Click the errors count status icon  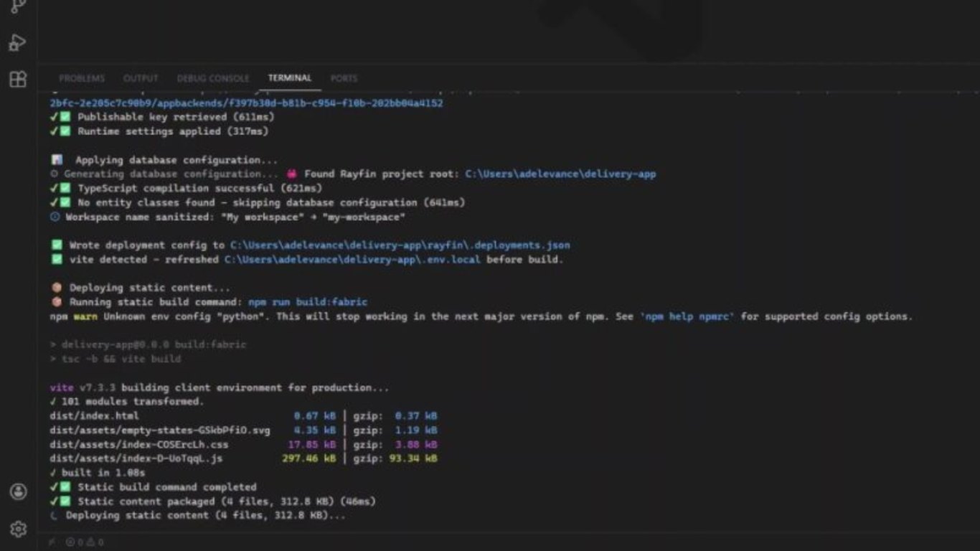pyautogui.click(x=75, y=542)
